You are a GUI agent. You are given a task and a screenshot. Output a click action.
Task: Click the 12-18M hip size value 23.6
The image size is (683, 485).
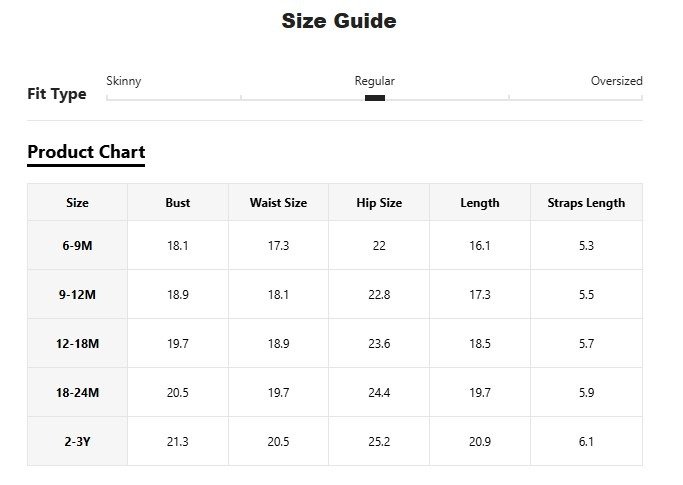point(379,344)
